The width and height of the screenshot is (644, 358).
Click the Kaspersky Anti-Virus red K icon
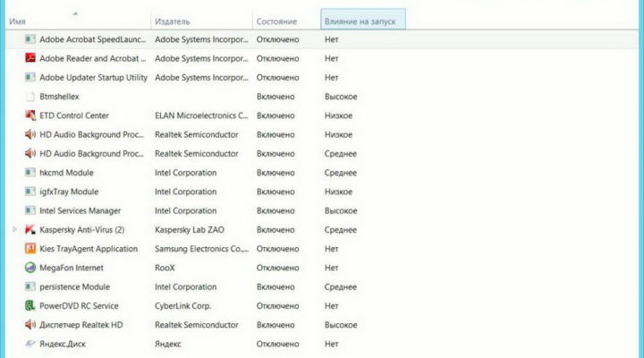tap(30, 229)
